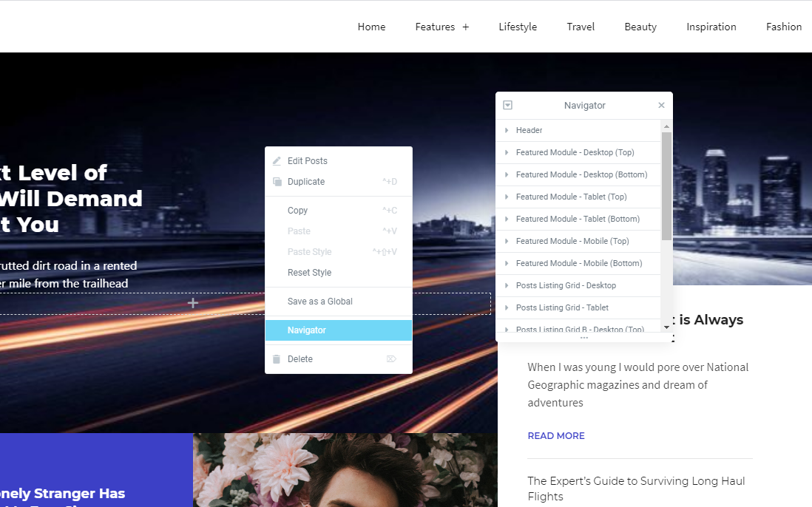The image size is (812, 507).
Task: Click the plus icon next to Features
Action: [466, 27]
